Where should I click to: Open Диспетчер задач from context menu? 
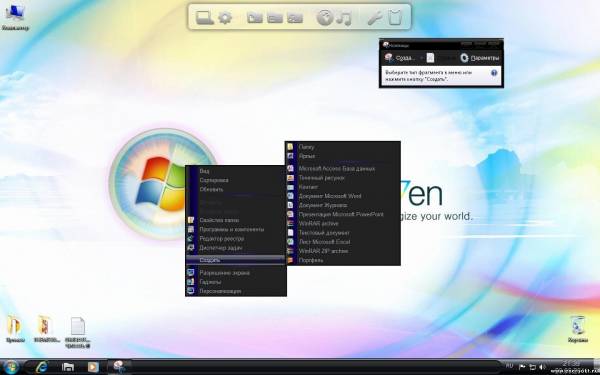[x=236, y=248]
